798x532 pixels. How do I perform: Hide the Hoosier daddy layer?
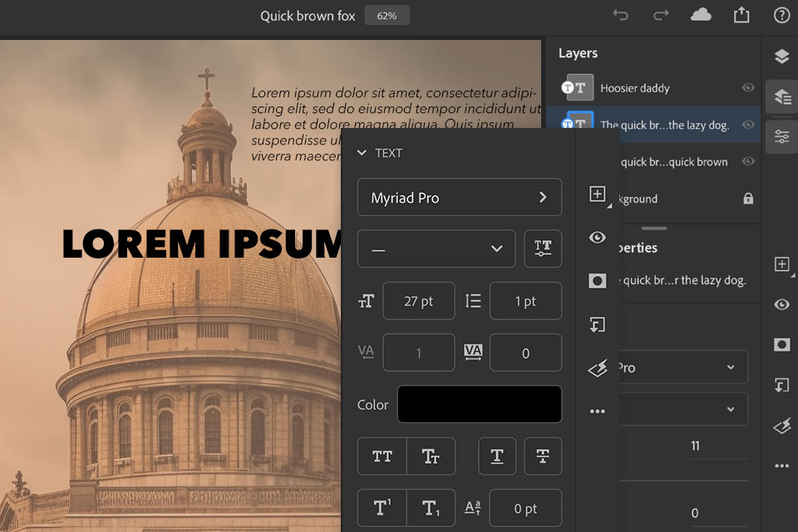pyautogui.click(x=748, y=87)
